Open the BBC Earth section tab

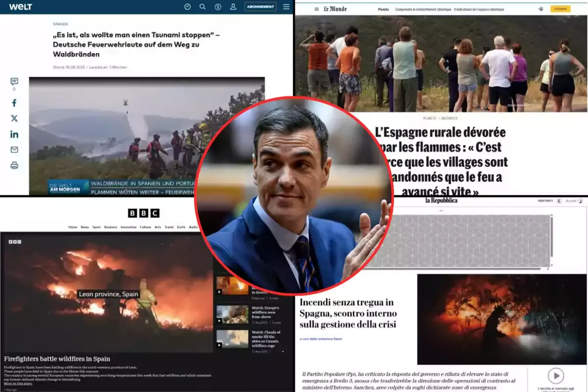[x=181, y=227]
